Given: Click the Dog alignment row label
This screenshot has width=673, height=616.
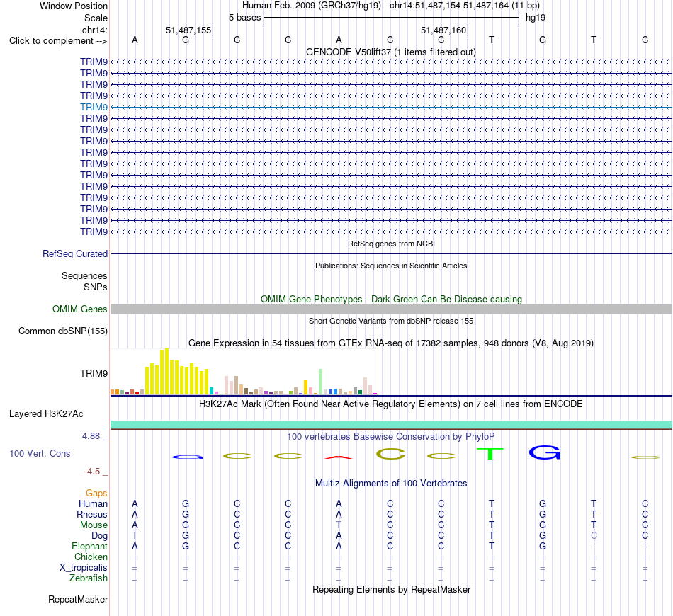Looking at the screenshot, I should coord(99,536).
